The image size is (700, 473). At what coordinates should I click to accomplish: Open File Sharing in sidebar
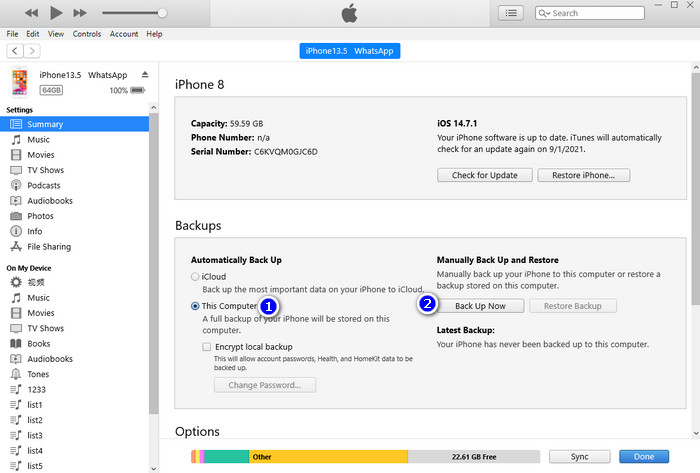pyautogui.click(x=74, y=247)
